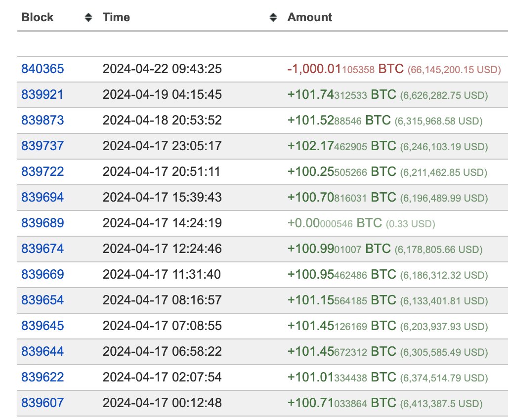Open block 839607

pos(42,403)
